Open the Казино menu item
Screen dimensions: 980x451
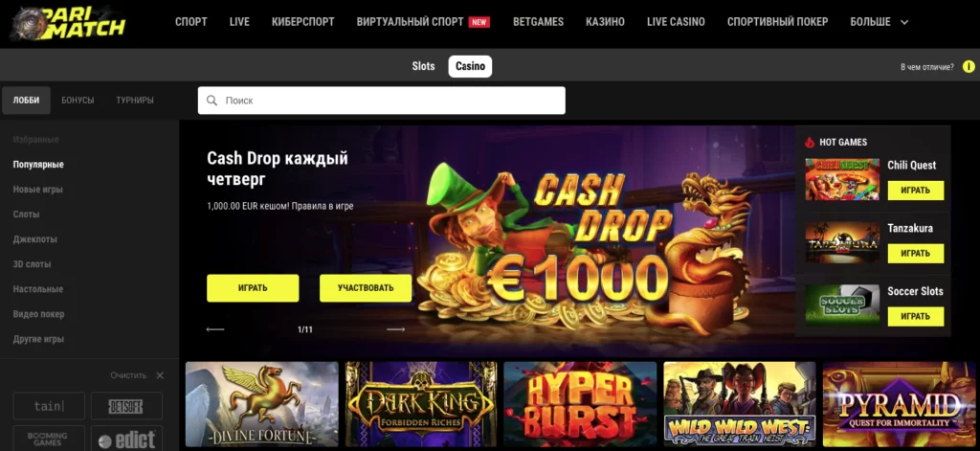coord(605,22)
